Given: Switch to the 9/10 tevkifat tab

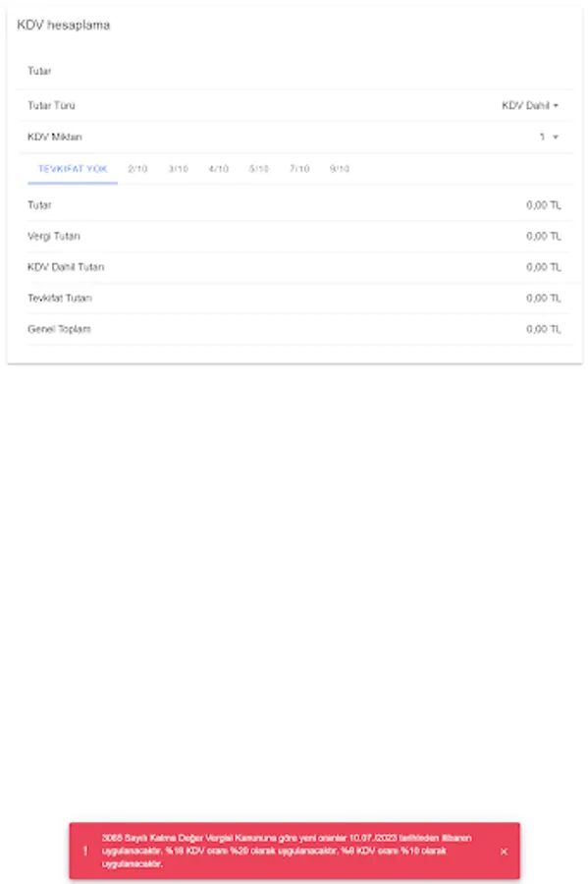Looking at the screenshot, I should [338, 169].
